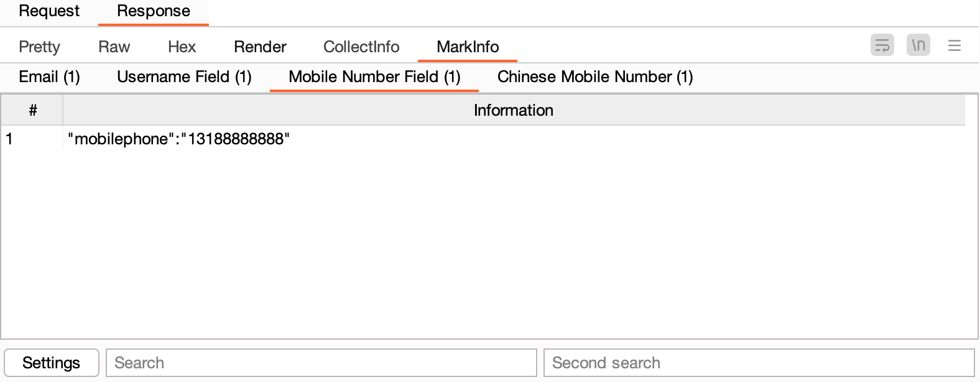Sort by the Information column header
The image size is (980, 382).
pos(513,110)
